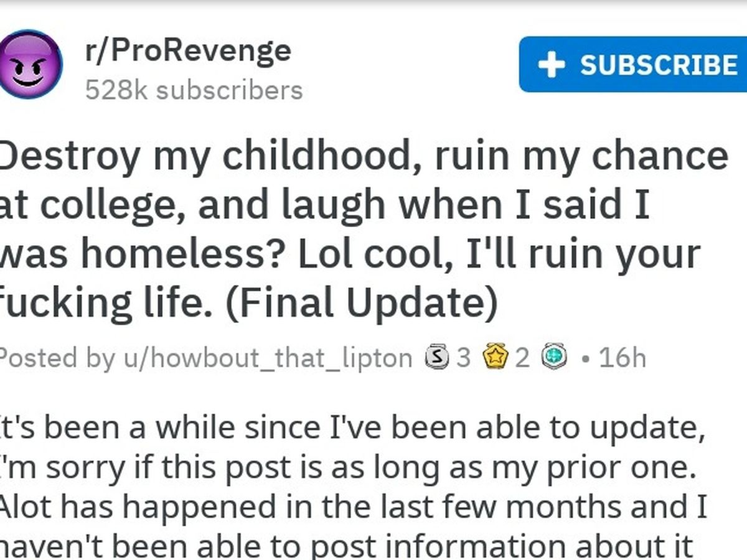Image resolution: width=747 pixels, height=560 pixels.
Task: Click the gold award count 2
Action: pyautogui.click(x=522, y=358)
